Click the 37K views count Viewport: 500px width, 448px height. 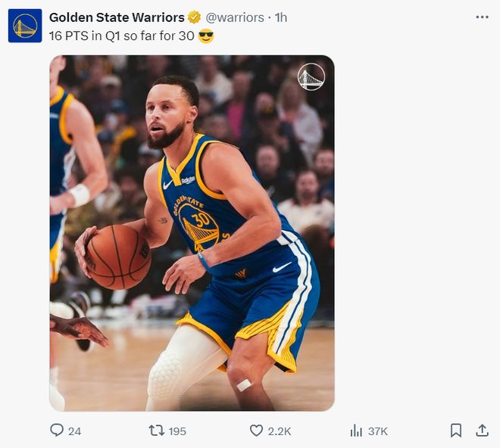pos(378,431)
